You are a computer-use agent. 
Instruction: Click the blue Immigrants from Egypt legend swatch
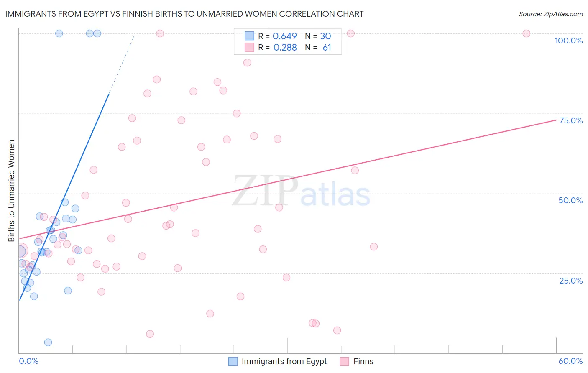233,361
